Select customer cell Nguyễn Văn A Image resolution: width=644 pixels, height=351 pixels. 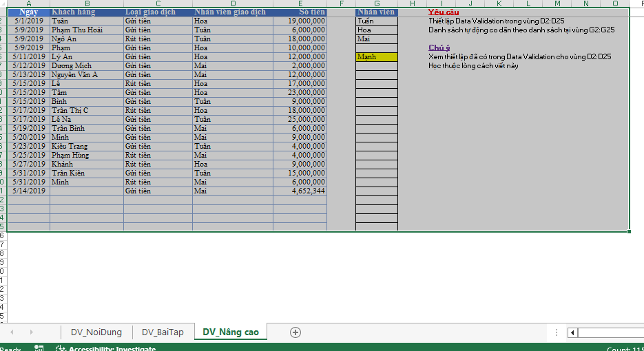(87, 75)
